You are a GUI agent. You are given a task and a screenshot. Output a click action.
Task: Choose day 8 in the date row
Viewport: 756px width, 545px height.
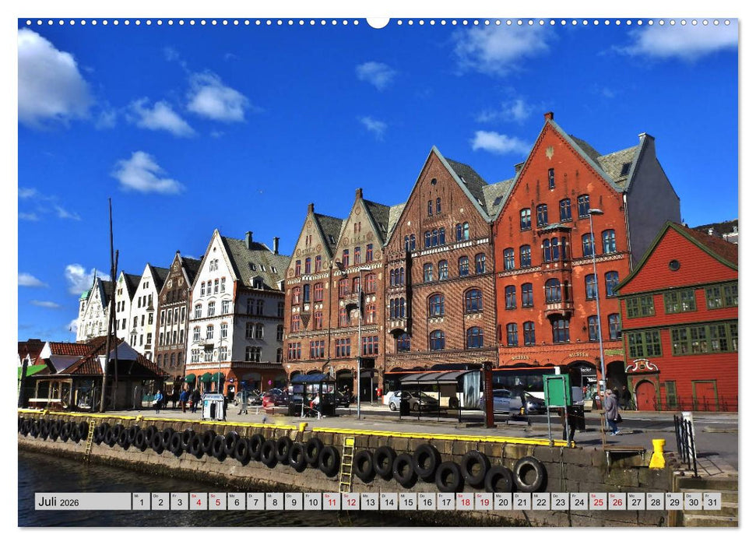point(274,501)
